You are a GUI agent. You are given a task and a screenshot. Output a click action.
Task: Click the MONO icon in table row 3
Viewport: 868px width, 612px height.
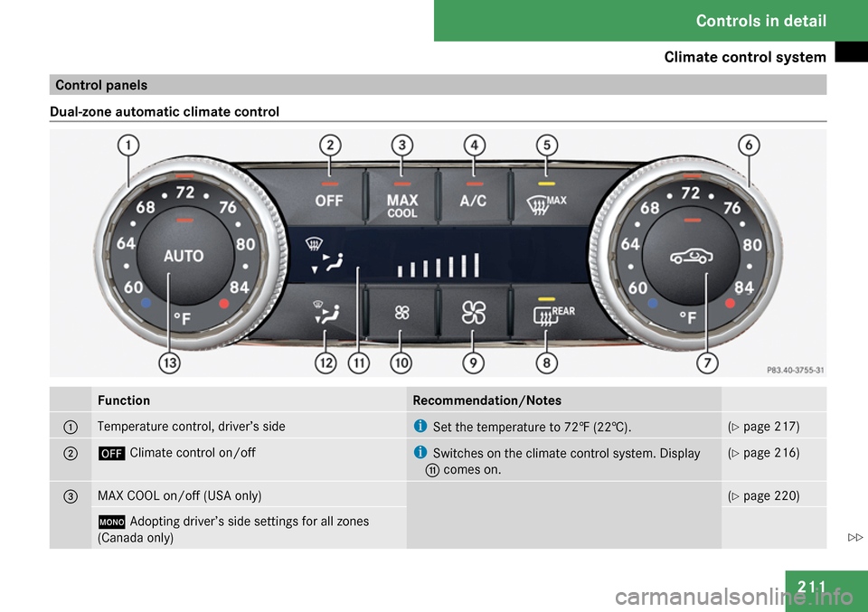pyautogui.click(x=111, y=522)
